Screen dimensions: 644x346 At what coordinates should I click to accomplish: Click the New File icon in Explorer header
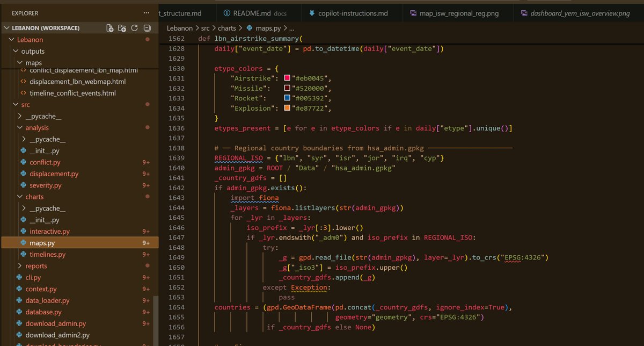click(110, 28)
